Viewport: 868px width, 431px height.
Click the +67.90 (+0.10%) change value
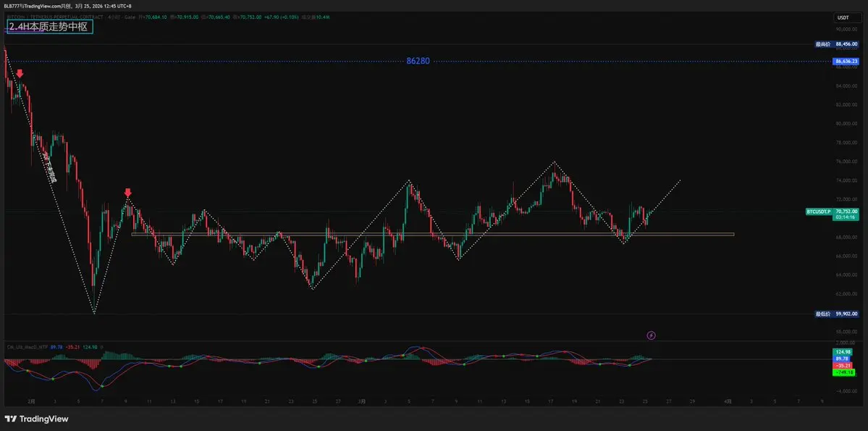pos(281,17)
